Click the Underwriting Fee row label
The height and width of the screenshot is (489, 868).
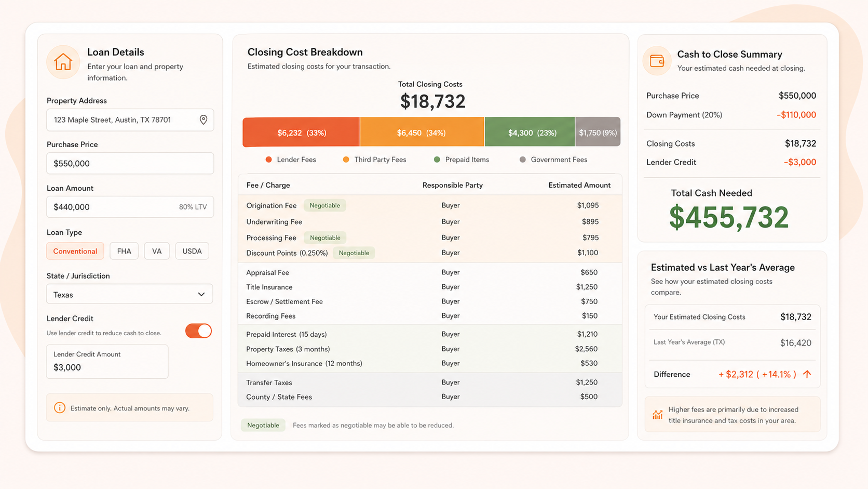tap(274, 222)
